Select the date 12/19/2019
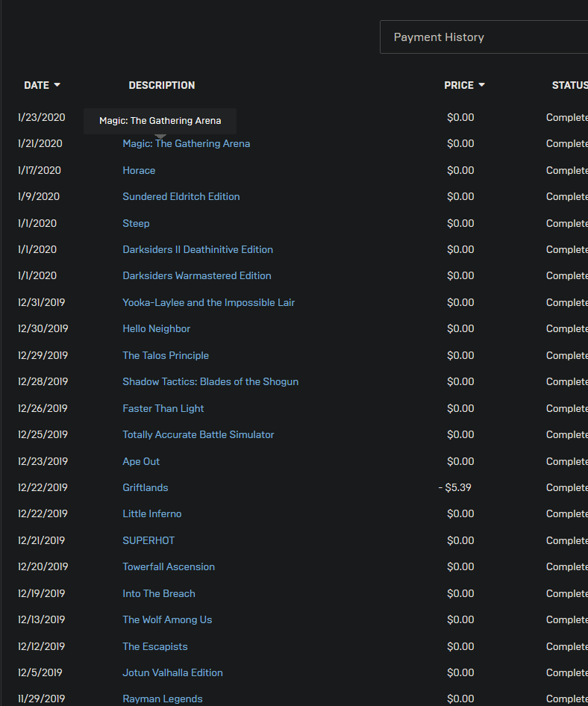This screenshot has height=706, width=588. point(42,594)
